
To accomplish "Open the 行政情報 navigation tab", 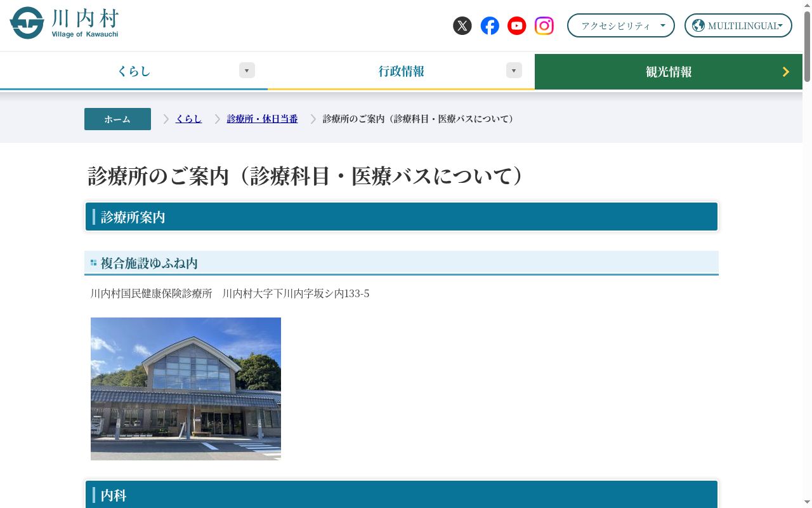I will 401,71.
